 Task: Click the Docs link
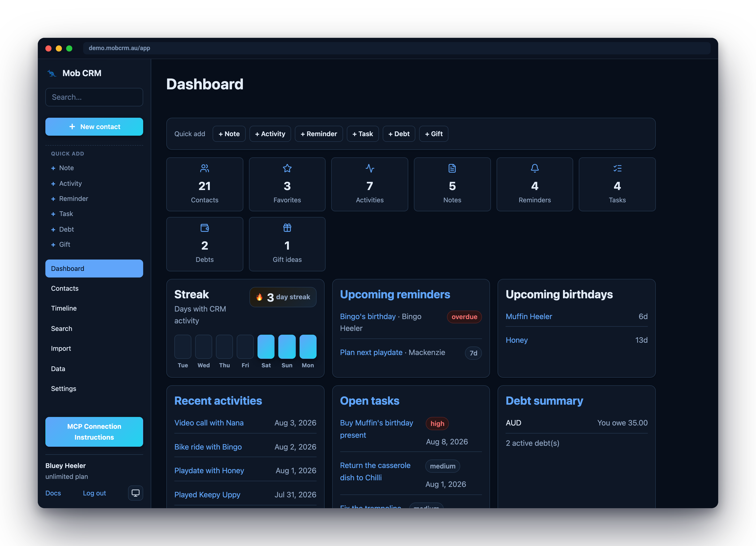[x=53, y=493]
